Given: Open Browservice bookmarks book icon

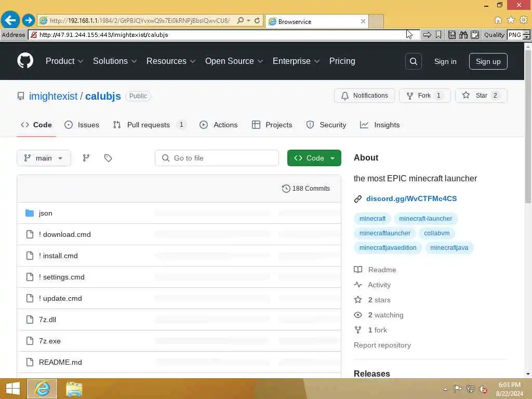Looking at the screenshot, I should [x=452, y=35].
